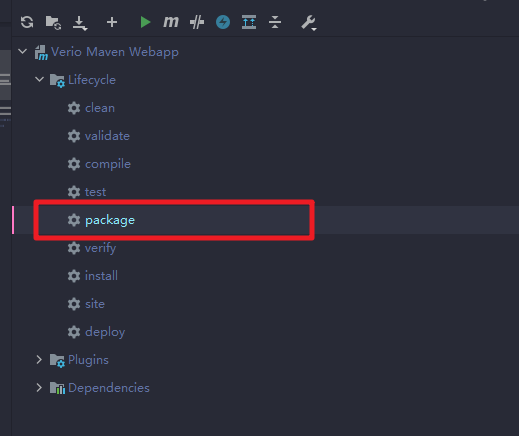Open Maven Settings wrench dropdown
519x436 pixels.
pyautogui.click(x=309, y=23)
